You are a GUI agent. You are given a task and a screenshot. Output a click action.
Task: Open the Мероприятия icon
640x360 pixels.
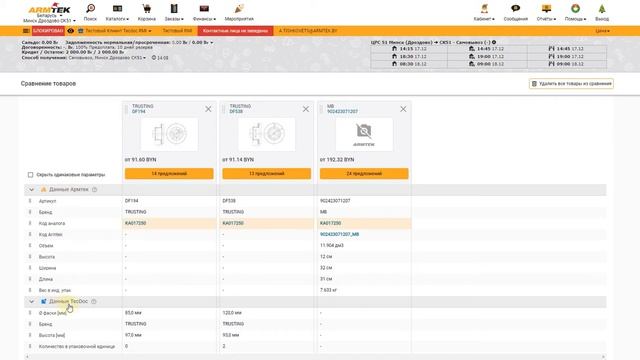[239, 9]
